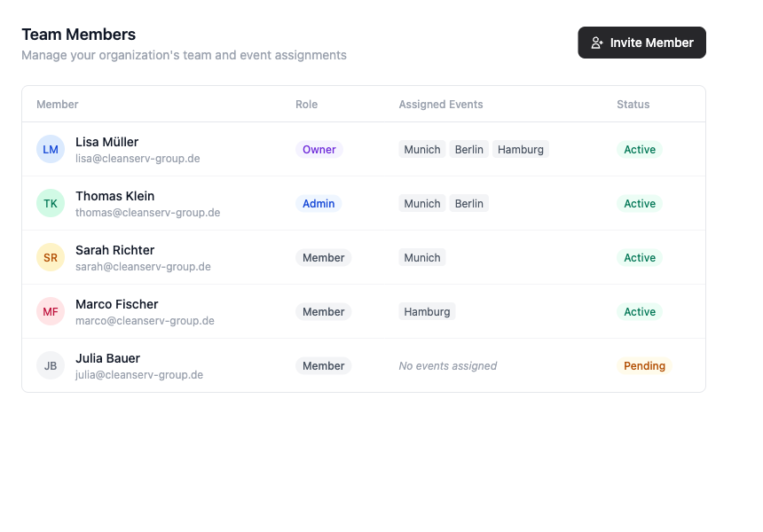
Task: Click Thomas Klein's Berlin event tag
Action: pyautogui.click(x=468, y=204)
